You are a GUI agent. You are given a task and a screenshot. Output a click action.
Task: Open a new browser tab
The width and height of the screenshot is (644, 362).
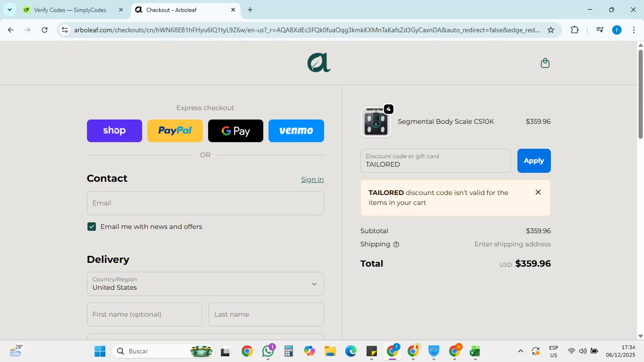(x=250, y=10)
